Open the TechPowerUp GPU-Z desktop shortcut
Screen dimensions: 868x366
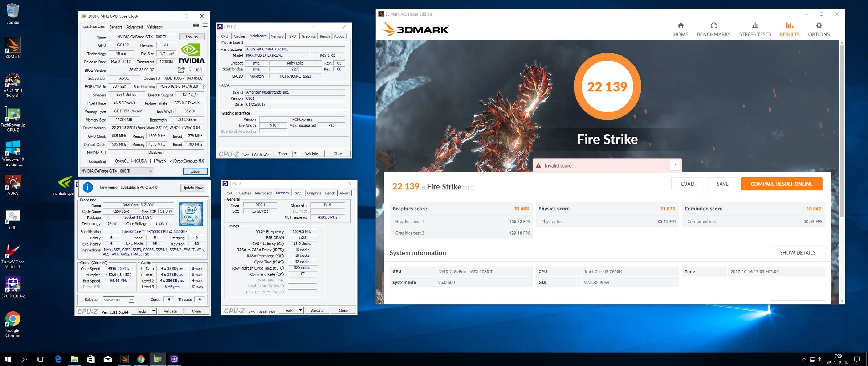pyautogui.click(x=13, y=119)
